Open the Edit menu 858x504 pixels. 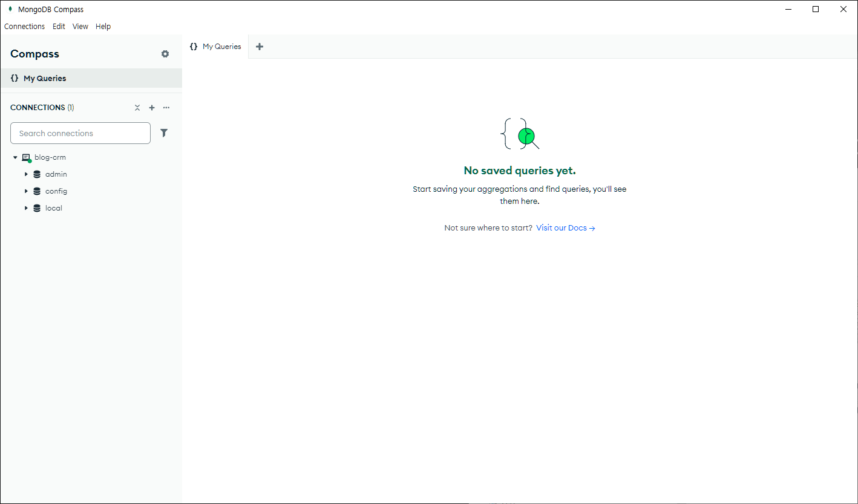coord(59,27)
